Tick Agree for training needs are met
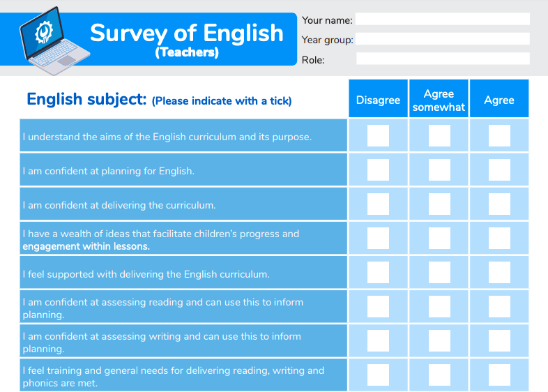Screen dimensions: 548x392 [x=499, y=375]
